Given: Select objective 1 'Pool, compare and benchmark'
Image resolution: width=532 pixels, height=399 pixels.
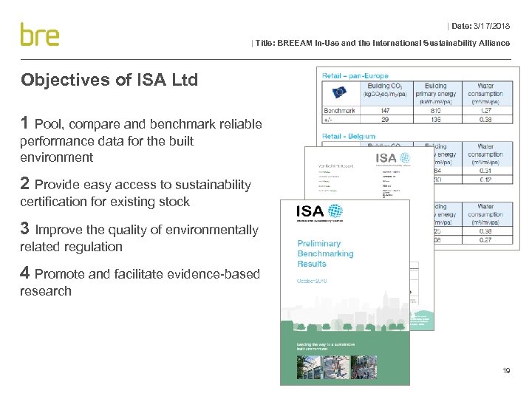Looking at the screenshot, I should [x=141, y=140].
